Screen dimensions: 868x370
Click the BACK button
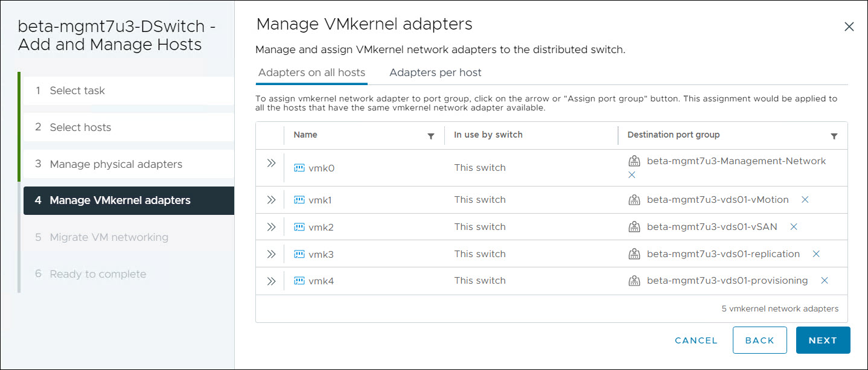tap(759, 340)
